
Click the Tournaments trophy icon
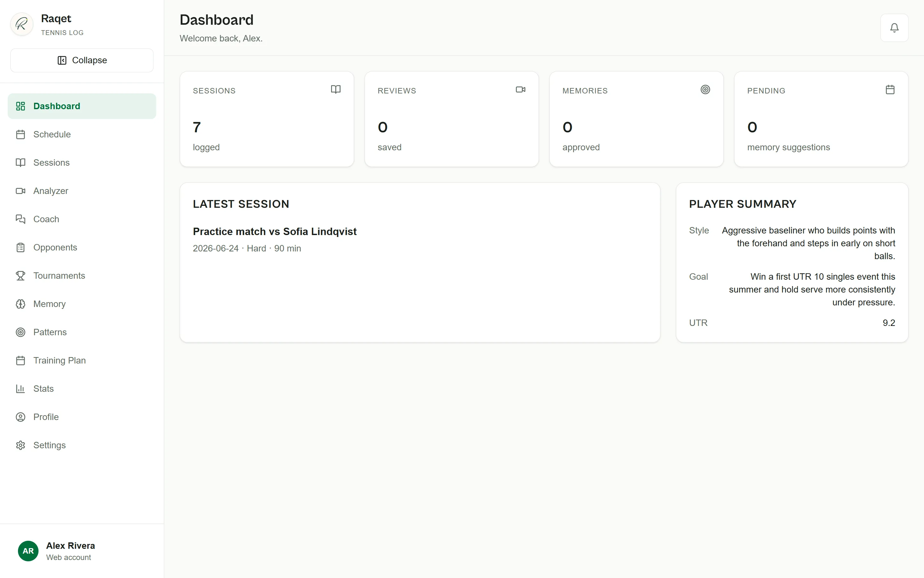[x=21, y=276]
